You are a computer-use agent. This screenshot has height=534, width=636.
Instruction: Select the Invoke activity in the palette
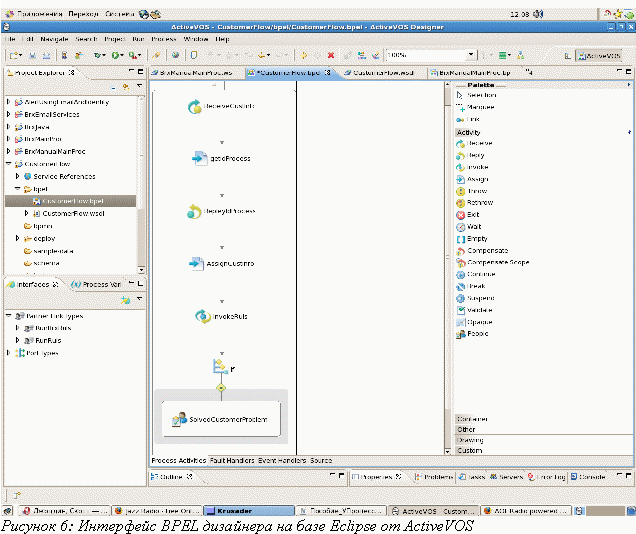coord(480,167)
